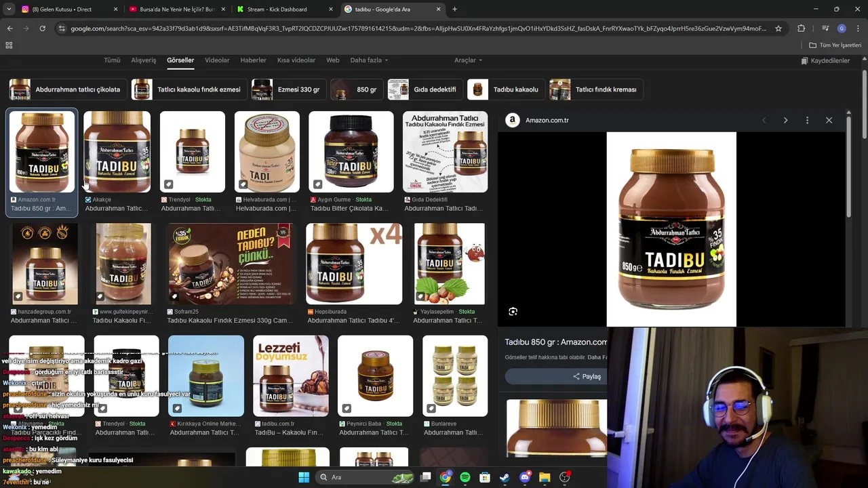Open File Explorer from the taskbar

tap(545, 477)
